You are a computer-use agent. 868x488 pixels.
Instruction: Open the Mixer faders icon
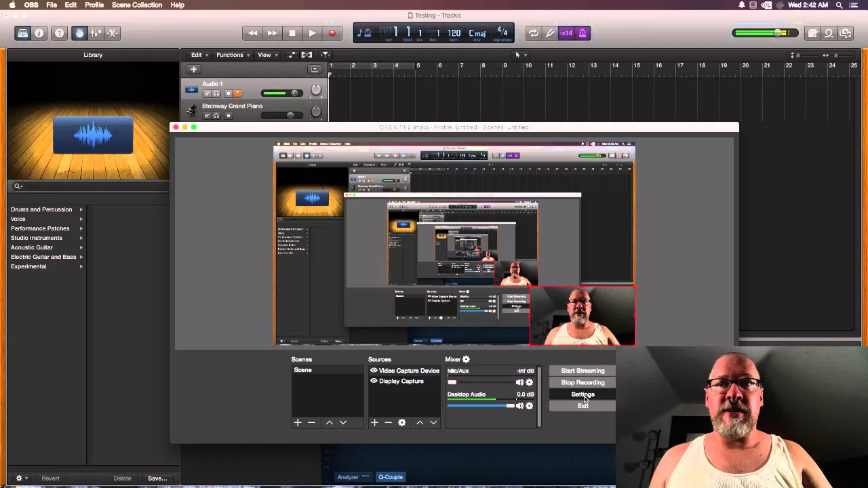click(x=96, y=33)
